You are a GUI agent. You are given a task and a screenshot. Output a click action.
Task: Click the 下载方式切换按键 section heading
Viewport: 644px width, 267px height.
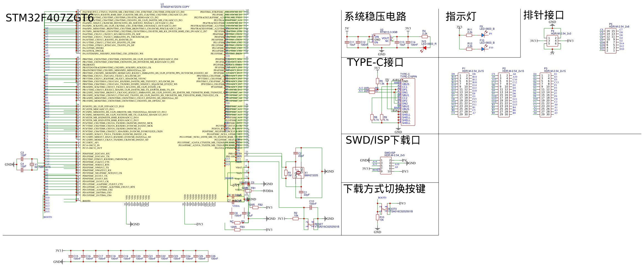(x=384, y=189)
